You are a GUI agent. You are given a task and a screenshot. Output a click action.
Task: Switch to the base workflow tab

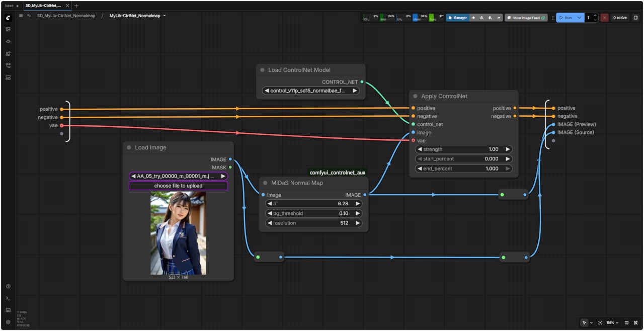click(x=10, y=6)
